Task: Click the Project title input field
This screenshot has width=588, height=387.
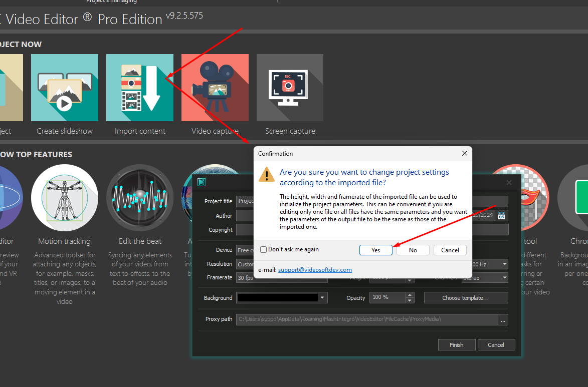Action: [245, 201]
